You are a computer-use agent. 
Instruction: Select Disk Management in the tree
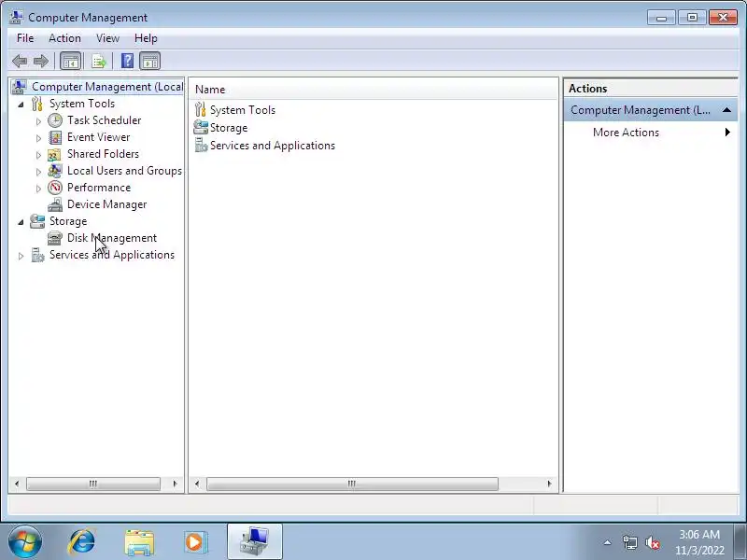click(x=112, y=238)
